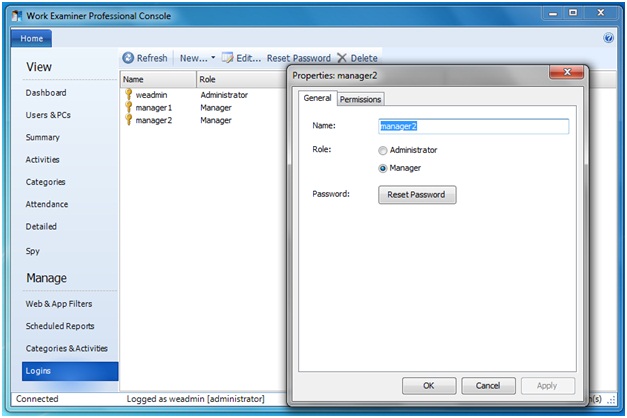
Task: Switch to the General tab
Action: click(317, 98)
